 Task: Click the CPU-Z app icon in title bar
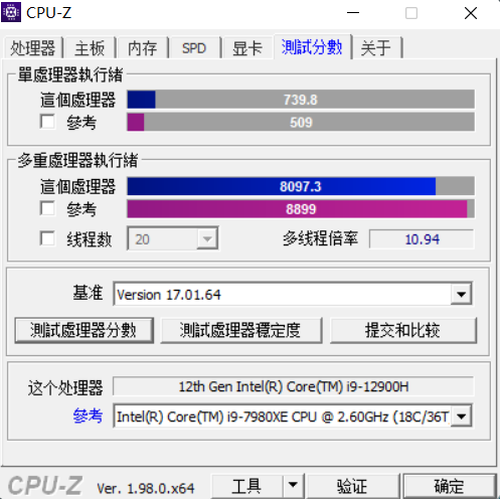pyautogui.click(x=11, y=12)
